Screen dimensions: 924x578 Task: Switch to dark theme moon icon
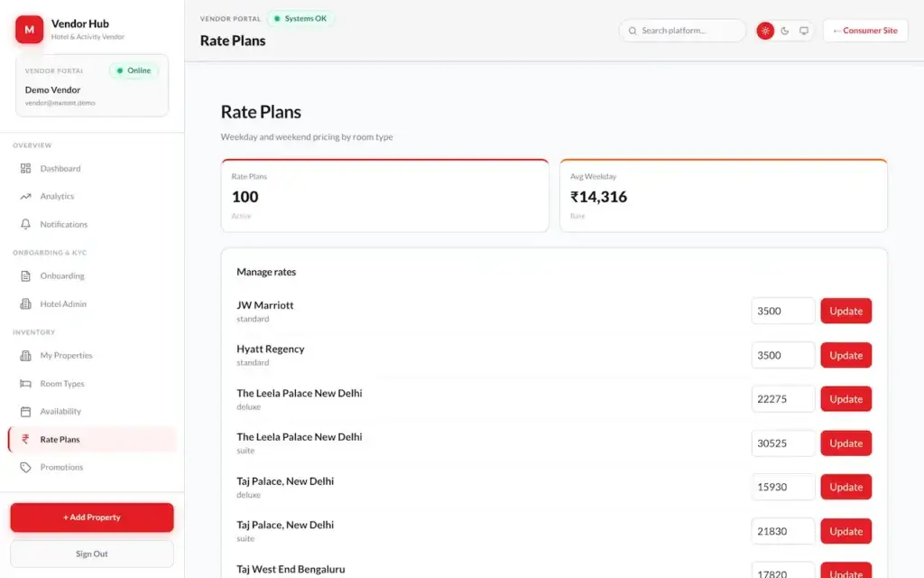784,31
